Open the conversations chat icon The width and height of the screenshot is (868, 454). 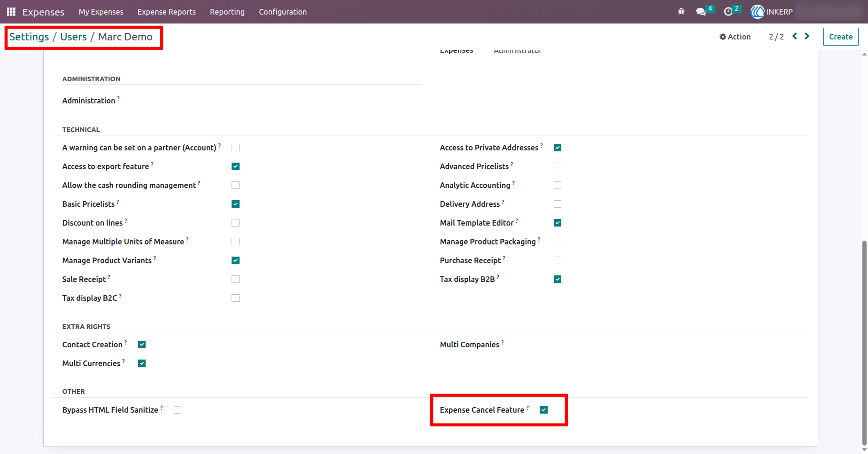(701, 12)
